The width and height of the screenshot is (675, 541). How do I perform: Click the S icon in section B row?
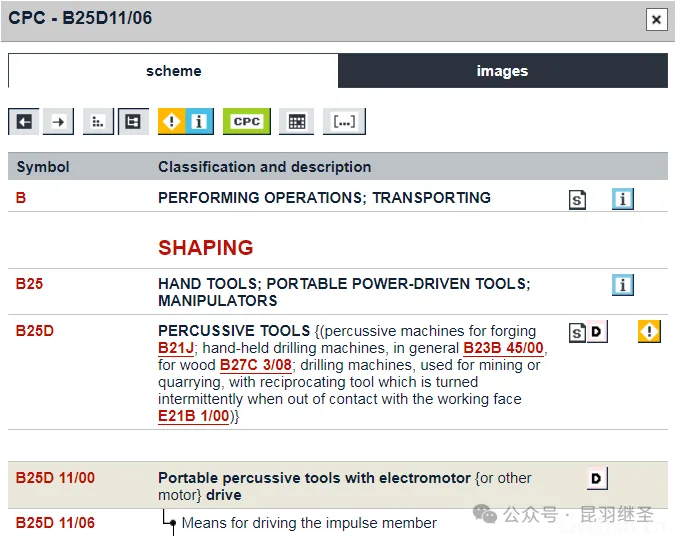coord(578,200)
